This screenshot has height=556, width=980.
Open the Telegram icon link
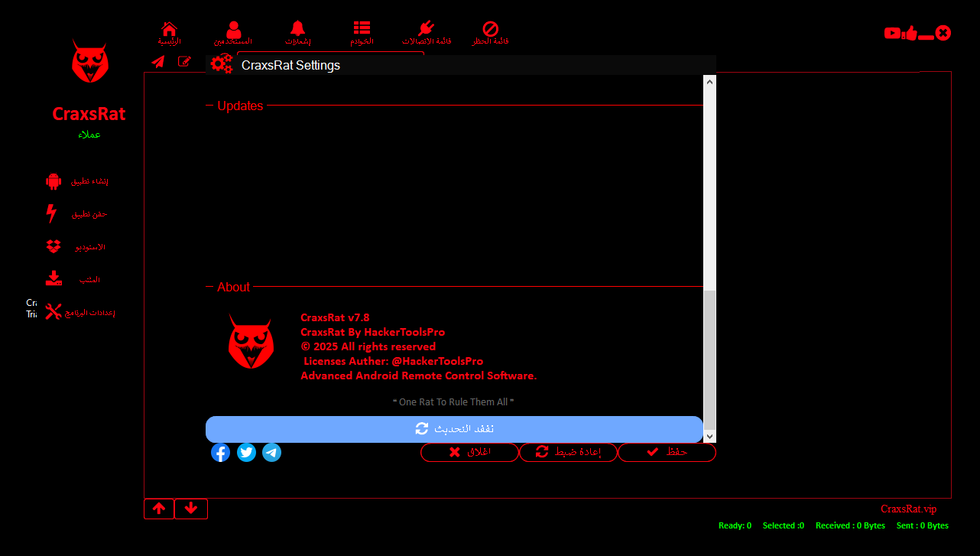(x=271, y=453)
